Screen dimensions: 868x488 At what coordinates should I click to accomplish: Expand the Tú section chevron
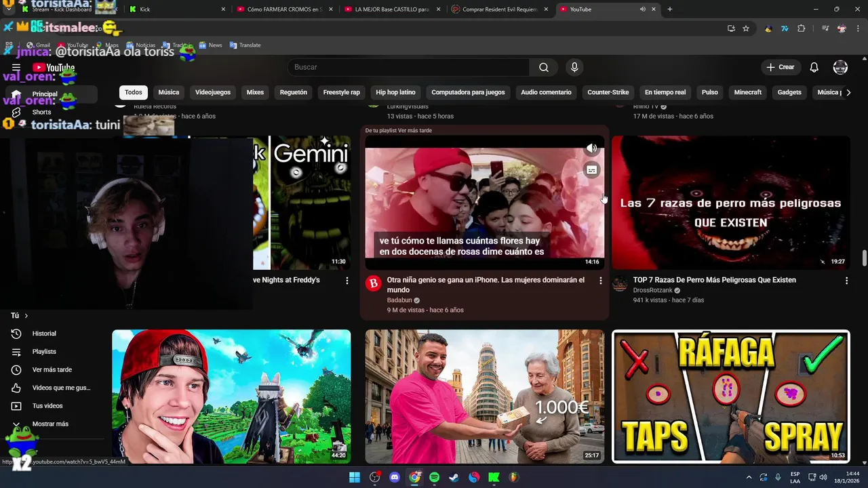coord(26,316)
